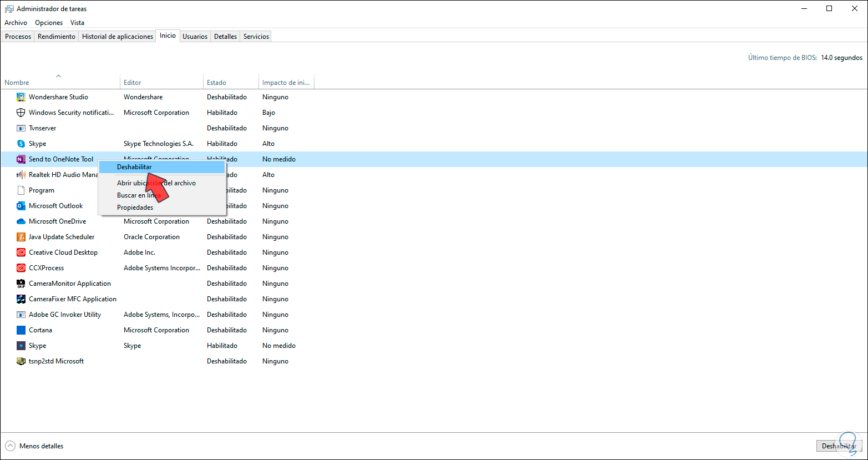Click Deshabilitado status in the Tvnserver row

[227, 128]
